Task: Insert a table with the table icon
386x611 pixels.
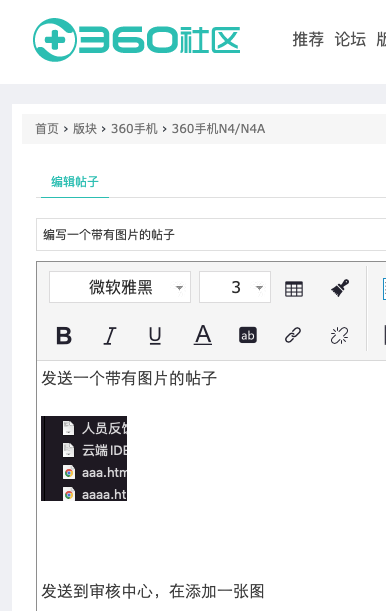Action: pyautogui.click(x=294, y=289)
